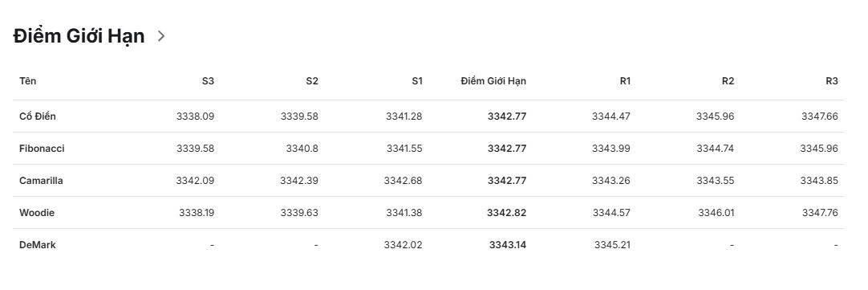This screenshot has height=290, width=868.
Task: Click the Điểm Giới Hạn column header
Action: (493, 81)
